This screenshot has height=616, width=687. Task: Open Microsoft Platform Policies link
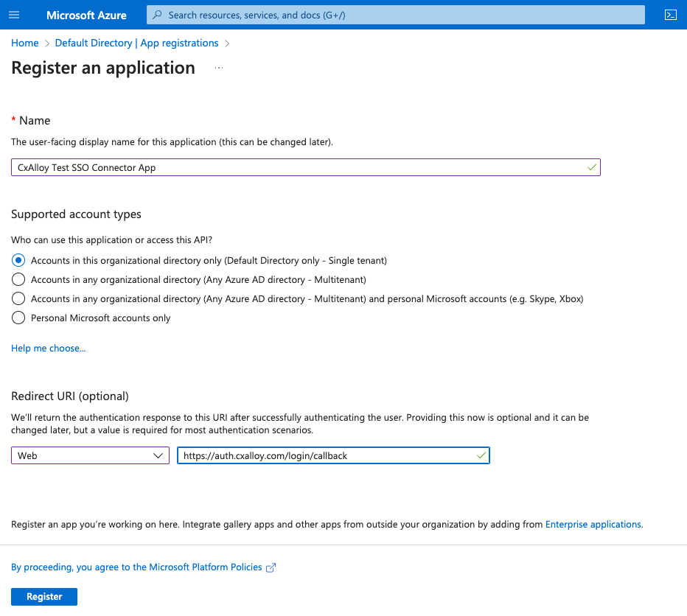136,567
